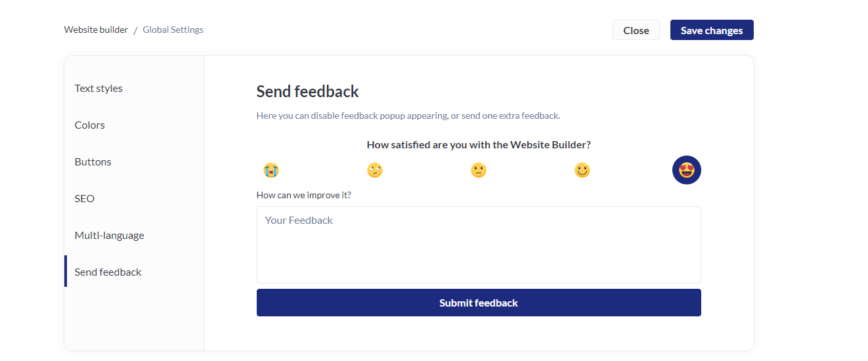Click the Website builder breadcrumb link
The image size is (868, 361).
96,30
